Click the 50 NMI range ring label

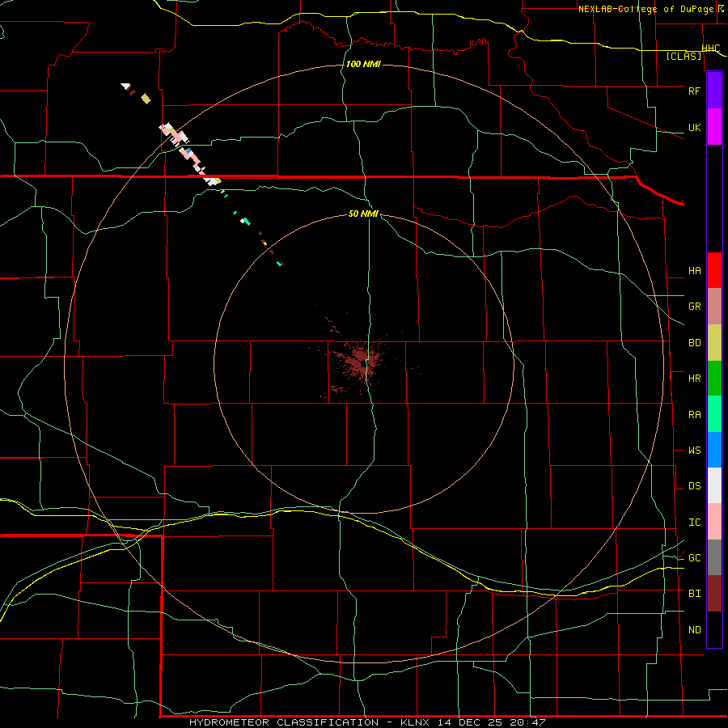[363, 214]
